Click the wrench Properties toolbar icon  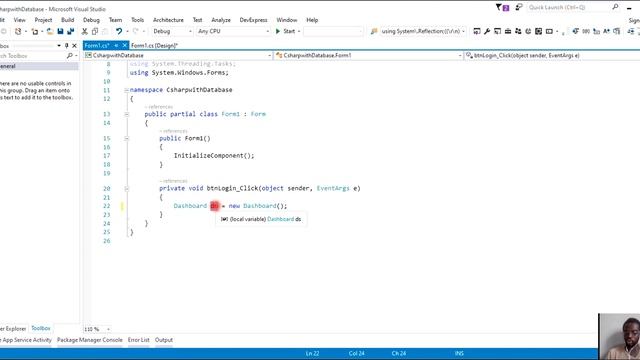(x=487, y=31)
